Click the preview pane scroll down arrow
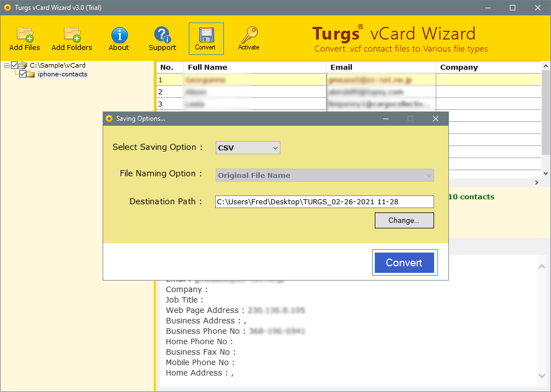This screenshot has width=551, height=392. (x=542, y=376)
